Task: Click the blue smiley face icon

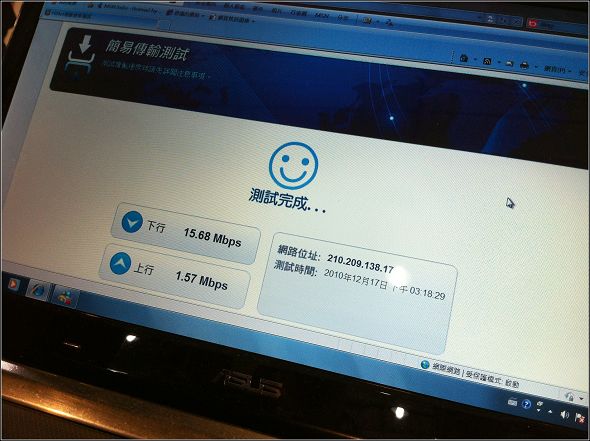Action: click(x=293, y=166)
